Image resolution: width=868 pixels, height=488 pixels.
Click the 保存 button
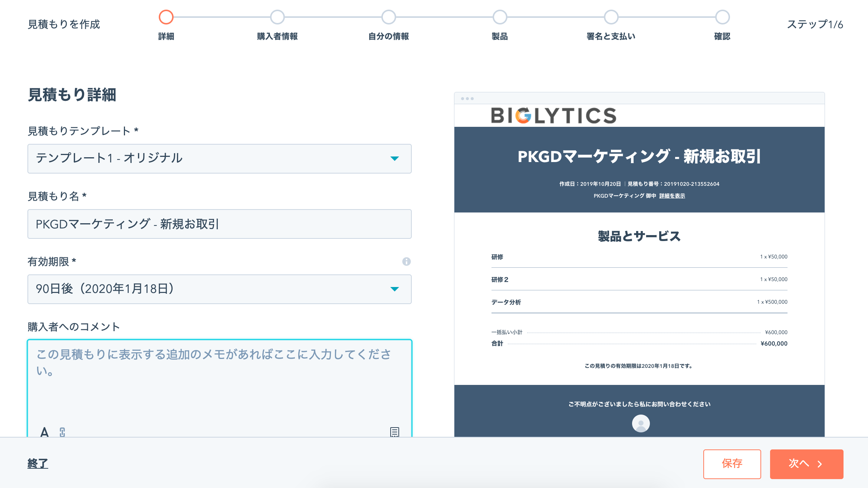[x=732, y=464]
